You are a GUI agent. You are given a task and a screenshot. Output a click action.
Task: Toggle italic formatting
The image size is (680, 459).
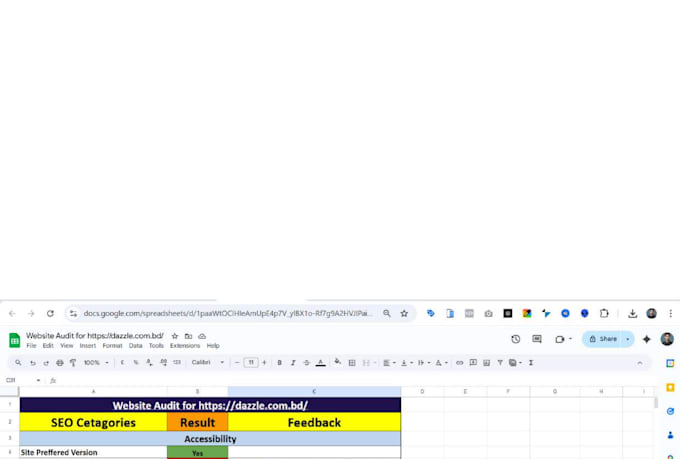point(293,363)
